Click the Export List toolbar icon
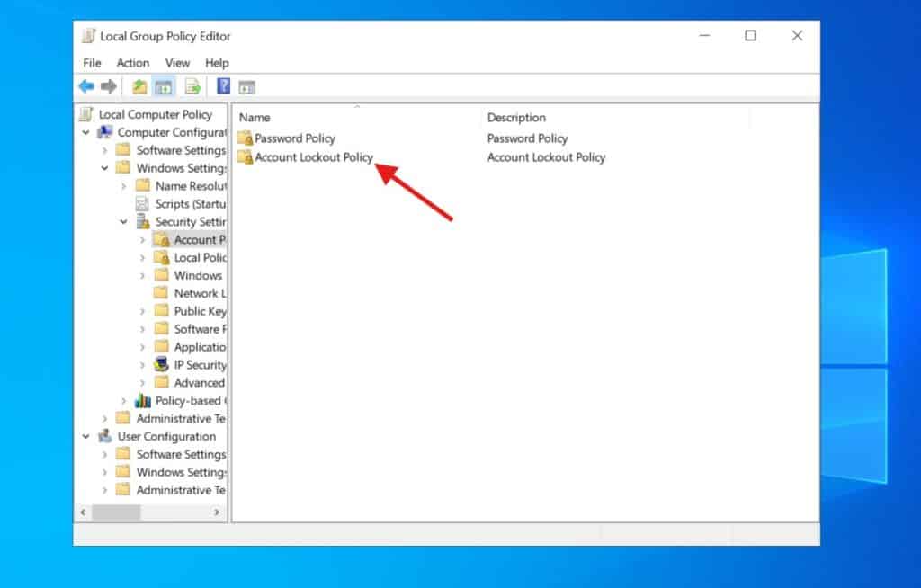The height and width of the screenshot is (588, 921). tap(192, 87)
